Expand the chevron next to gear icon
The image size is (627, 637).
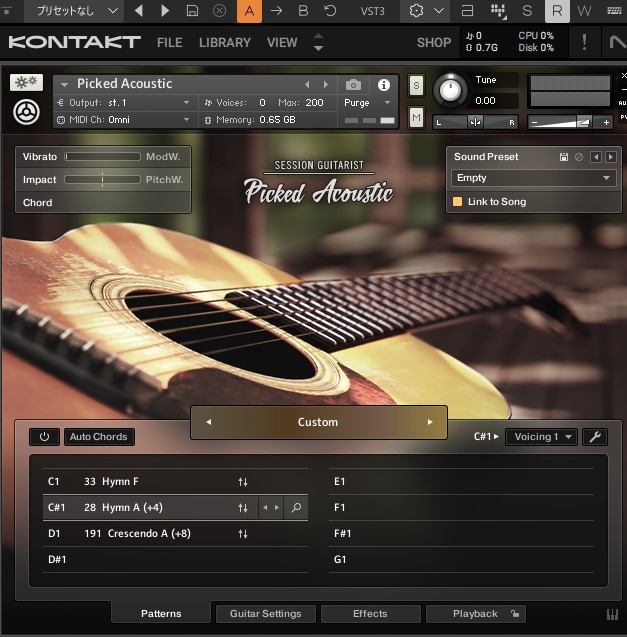[x=439, y=11]
